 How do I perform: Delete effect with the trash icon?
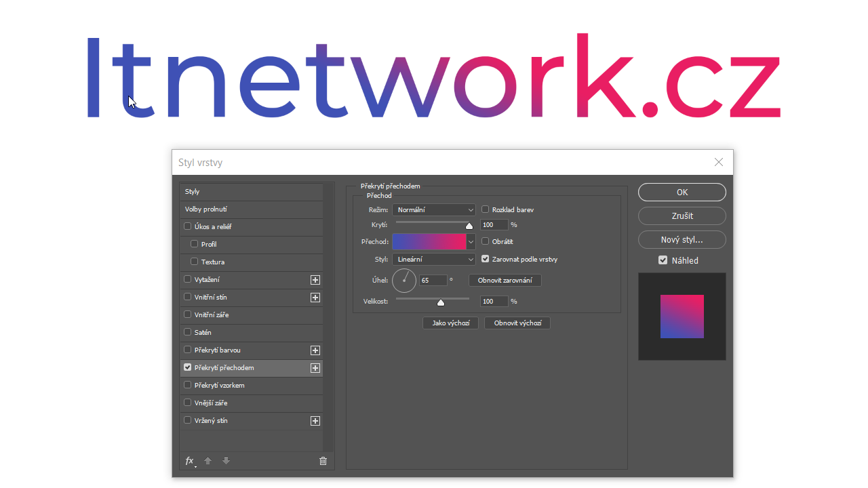coord(323,461)
